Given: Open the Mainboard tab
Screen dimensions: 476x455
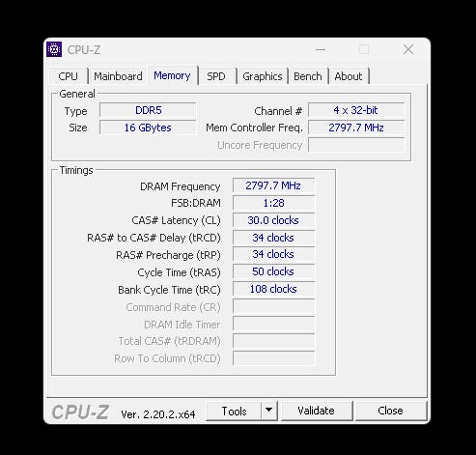Looking at the screenshot, I should pos(118,76).
